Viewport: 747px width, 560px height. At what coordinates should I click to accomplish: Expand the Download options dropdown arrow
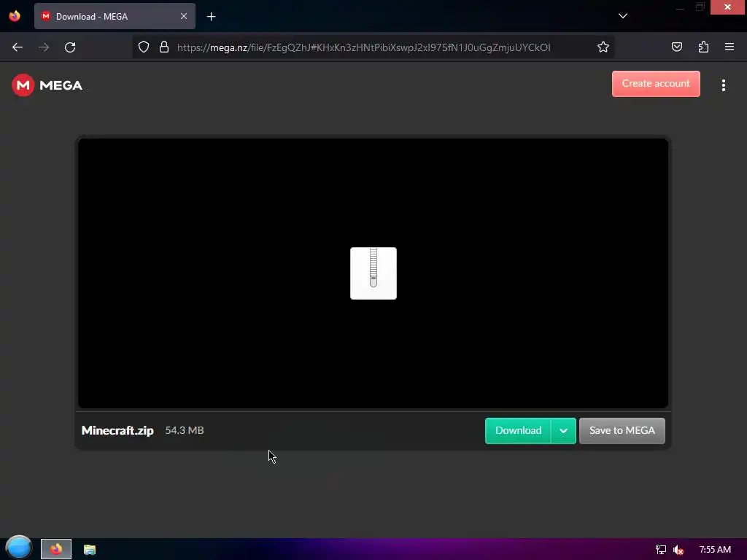(563, 430)
